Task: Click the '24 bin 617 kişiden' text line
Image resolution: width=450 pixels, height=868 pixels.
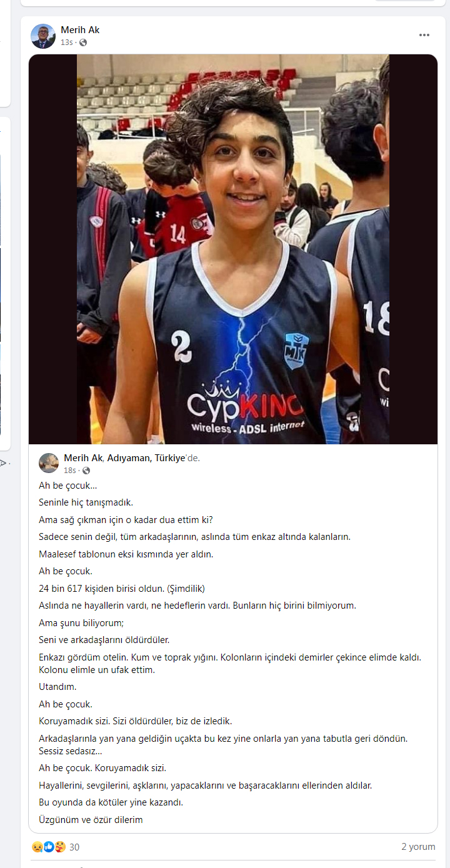Action: click(122, 588)
